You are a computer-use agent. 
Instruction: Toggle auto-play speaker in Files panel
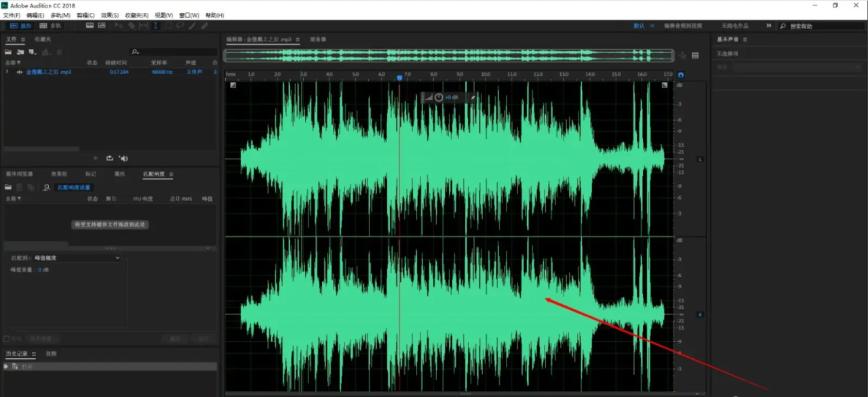123,158
